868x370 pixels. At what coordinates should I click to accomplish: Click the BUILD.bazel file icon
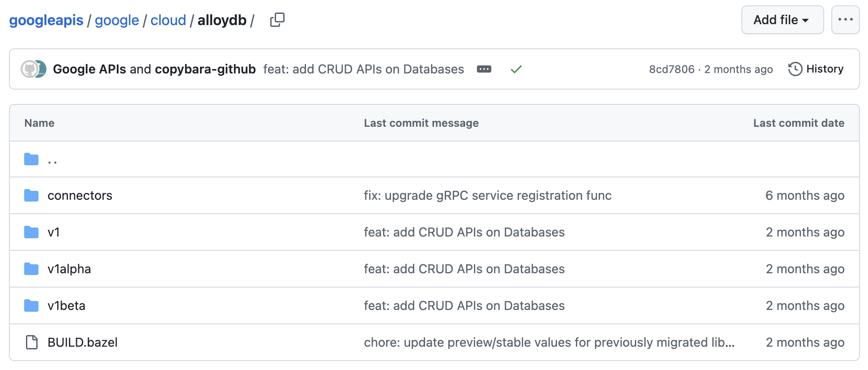coord(32,342)
